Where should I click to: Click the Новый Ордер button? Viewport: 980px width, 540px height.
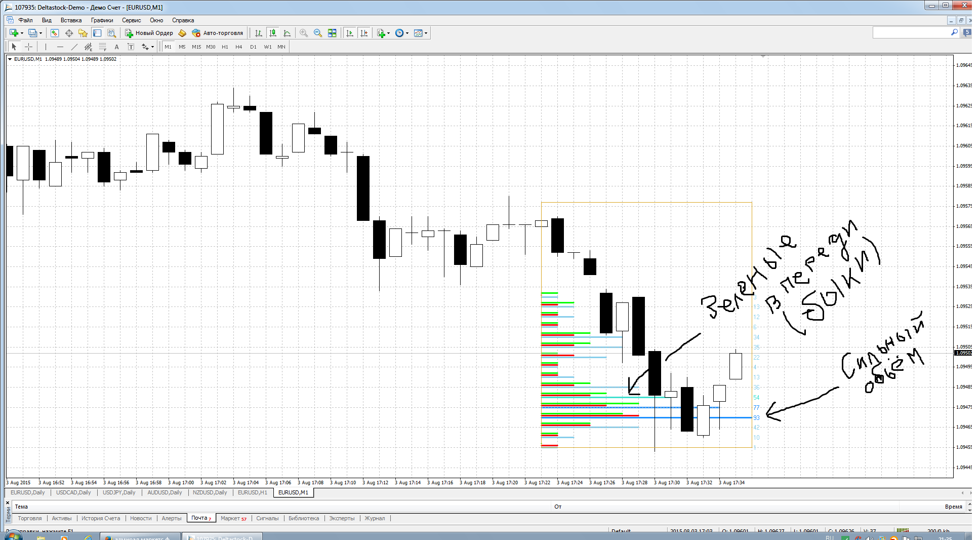click(x=149, y=33)
